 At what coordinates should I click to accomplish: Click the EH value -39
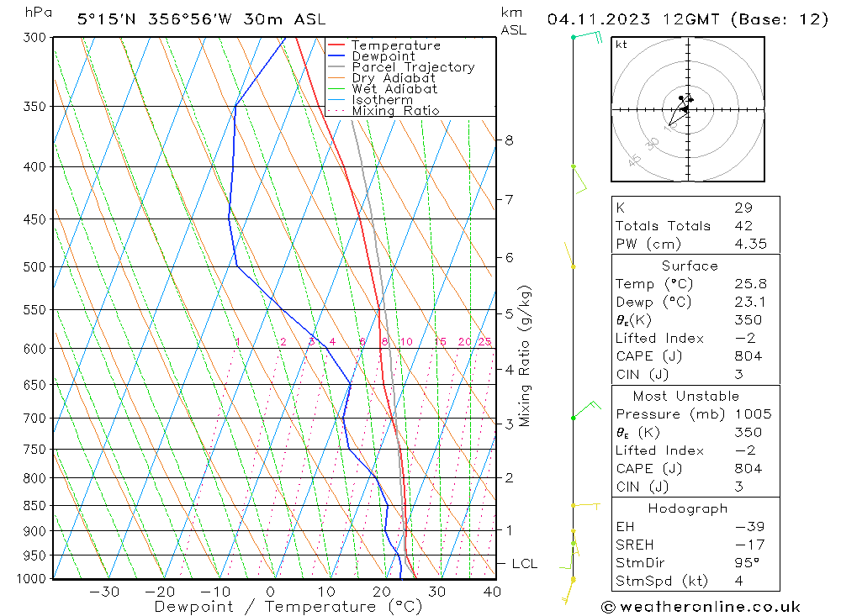[750, 526]
